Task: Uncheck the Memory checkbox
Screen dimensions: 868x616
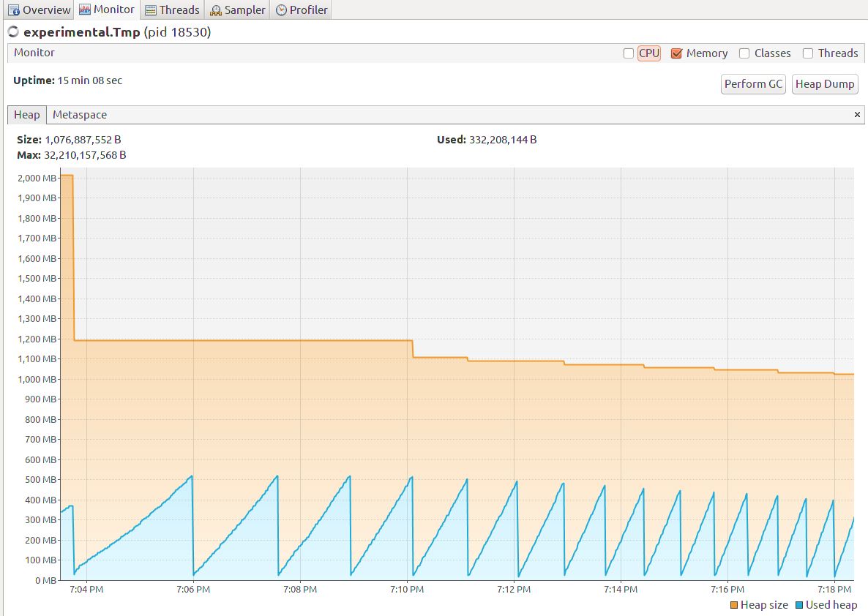Action: point(676,53)
